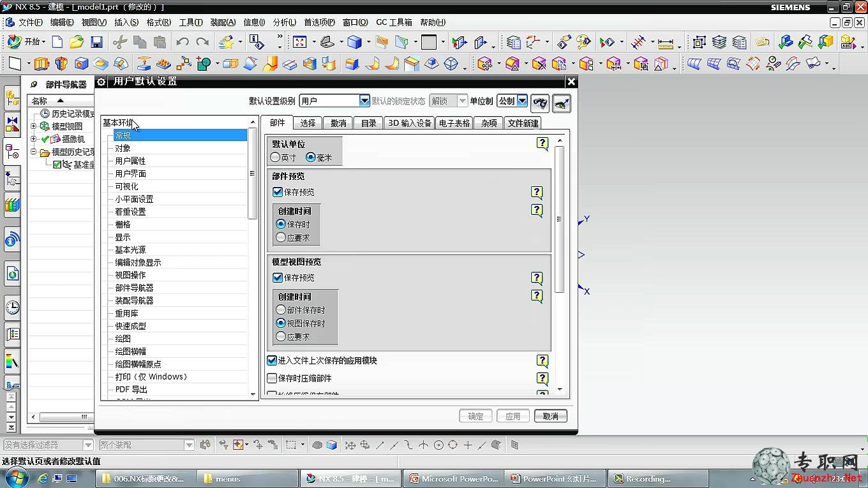Click the Open folder icon

click(77, 42)
